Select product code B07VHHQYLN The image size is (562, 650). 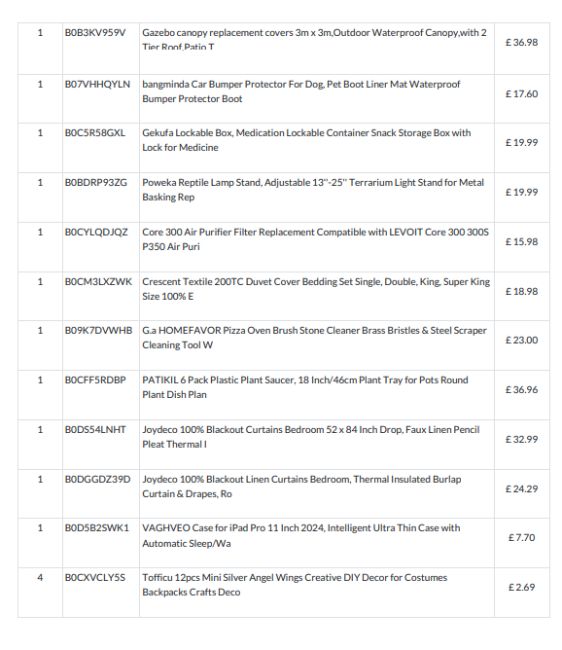tap(97, 85)
